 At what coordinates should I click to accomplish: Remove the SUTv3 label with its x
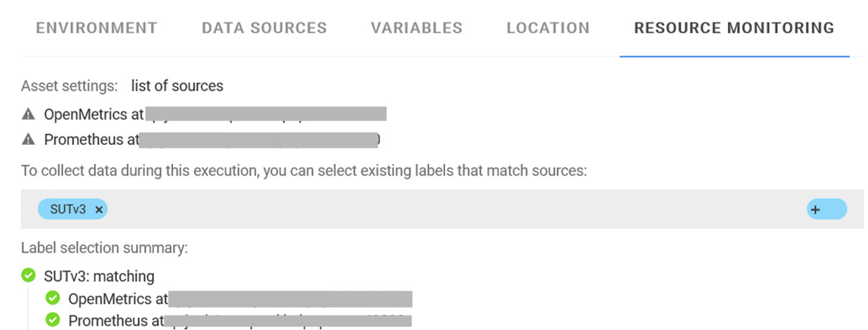[x=99, y=209]
